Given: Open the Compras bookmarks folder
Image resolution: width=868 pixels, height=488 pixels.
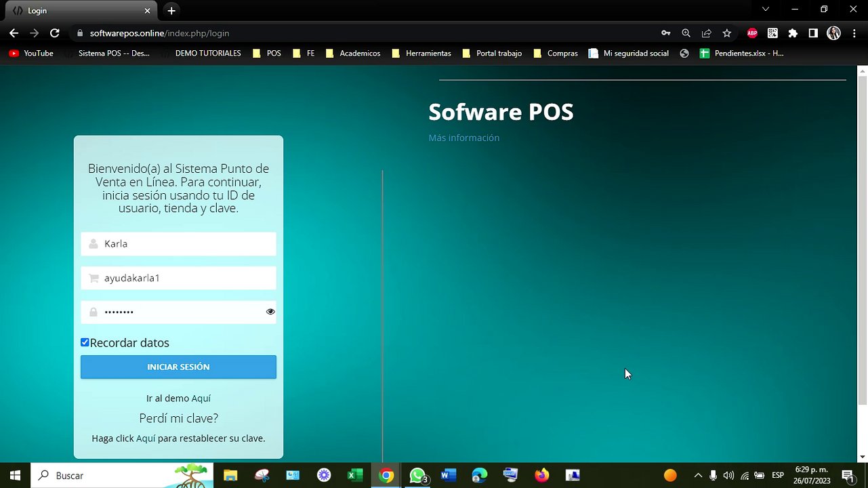Looking at the screenshot, I should click(556, 53).
